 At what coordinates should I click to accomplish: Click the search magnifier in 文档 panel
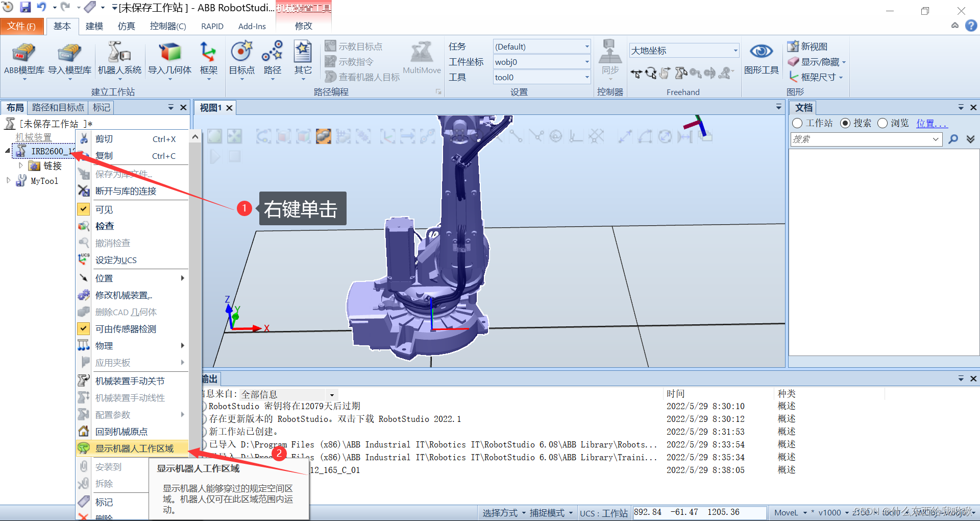pyautogui.click(x=953, y=139)
